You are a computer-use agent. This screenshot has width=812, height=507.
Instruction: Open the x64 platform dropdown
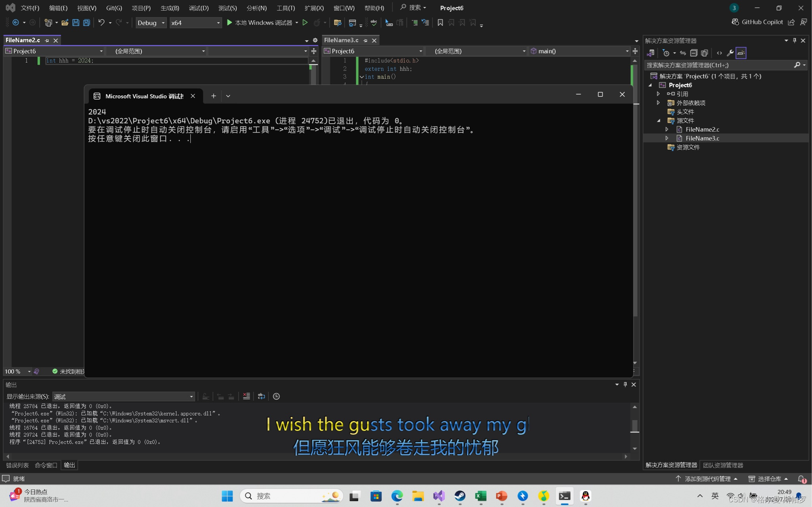(195, 23)
